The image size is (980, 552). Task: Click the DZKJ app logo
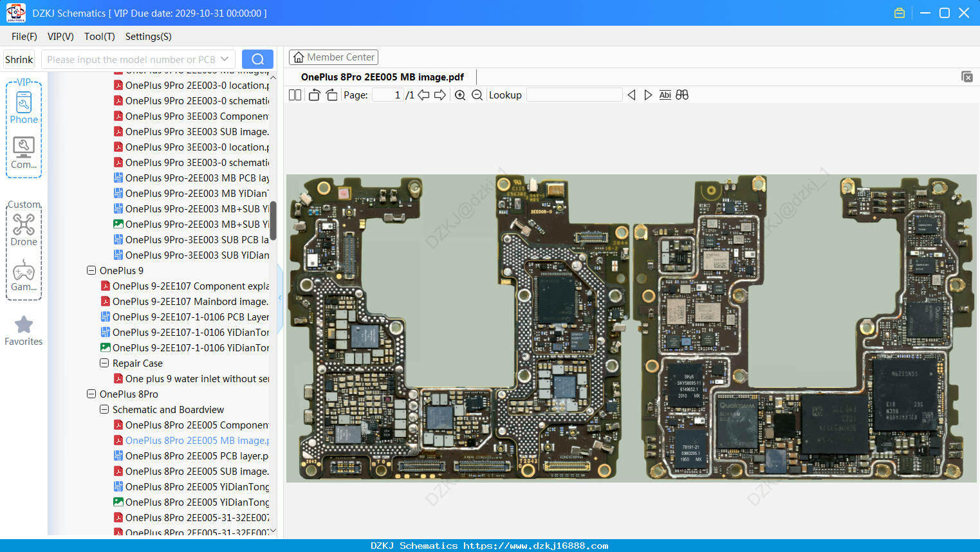click(x=15, y=13)
